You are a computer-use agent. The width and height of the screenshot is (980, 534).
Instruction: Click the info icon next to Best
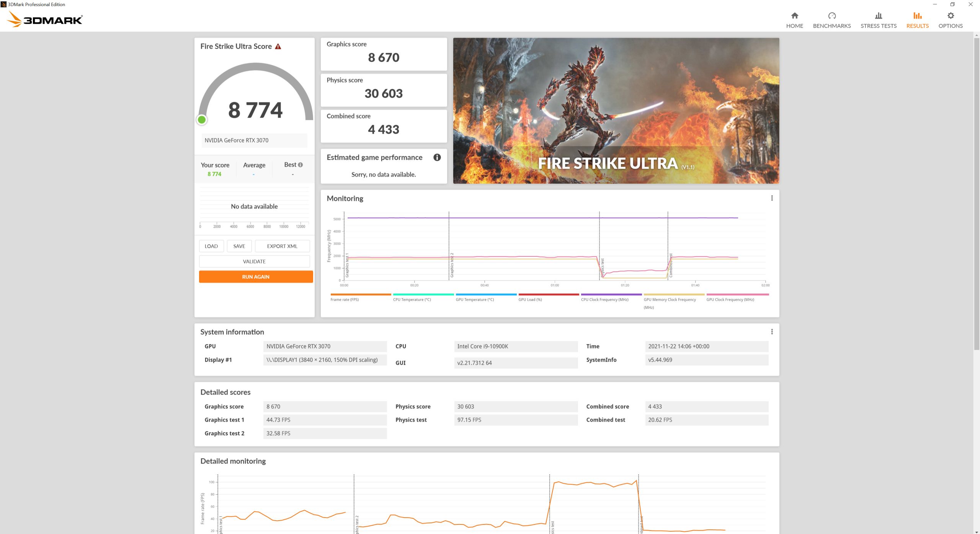(301, 165)
